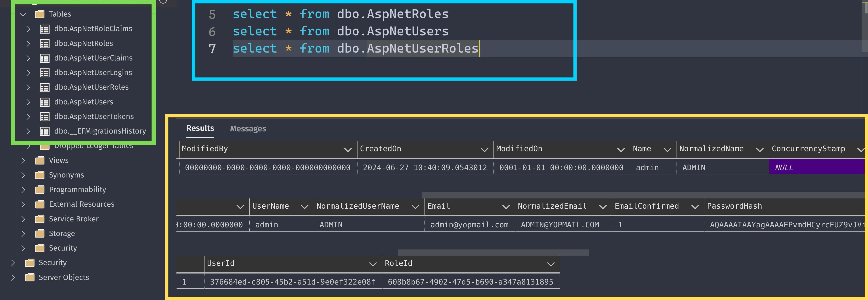The height and width of the screenshot is (300, 868).
Task: Open the EmailConfirmed column dropdown
Action: (x=695, y=207)
